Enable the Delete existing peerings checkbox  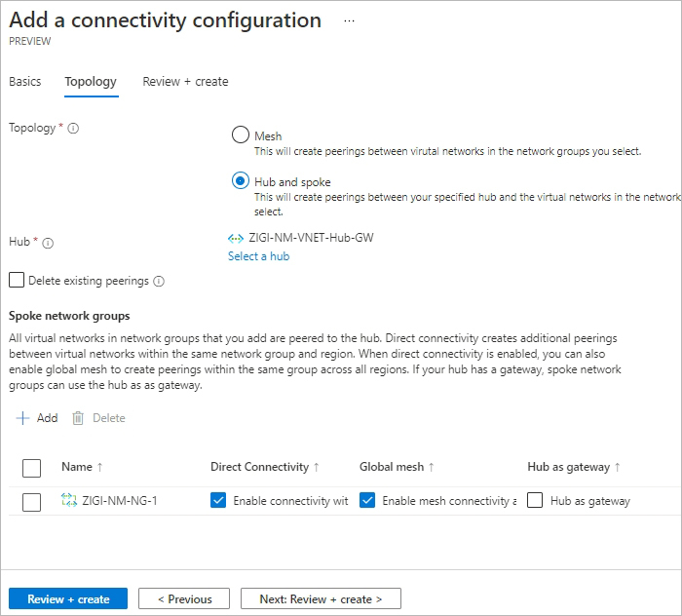click(x=17, y=280)
